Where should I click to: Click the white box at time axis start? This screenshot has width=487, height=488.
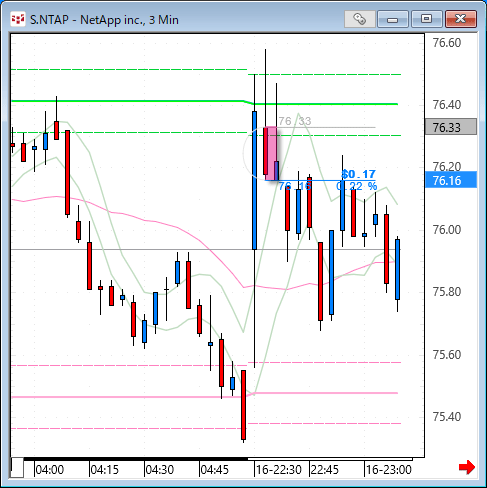tap(17, 468)
